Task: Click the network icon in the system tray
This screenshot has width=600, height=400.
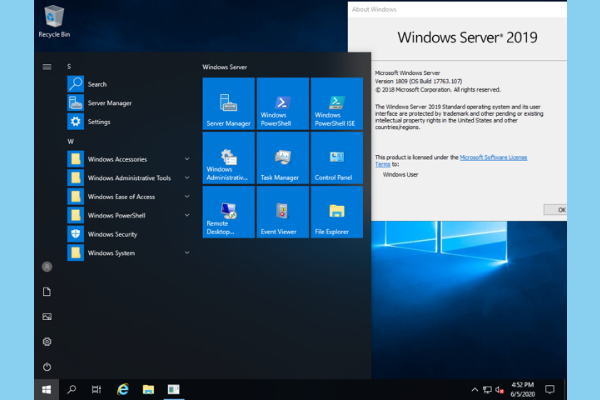Action: [487, 390]
